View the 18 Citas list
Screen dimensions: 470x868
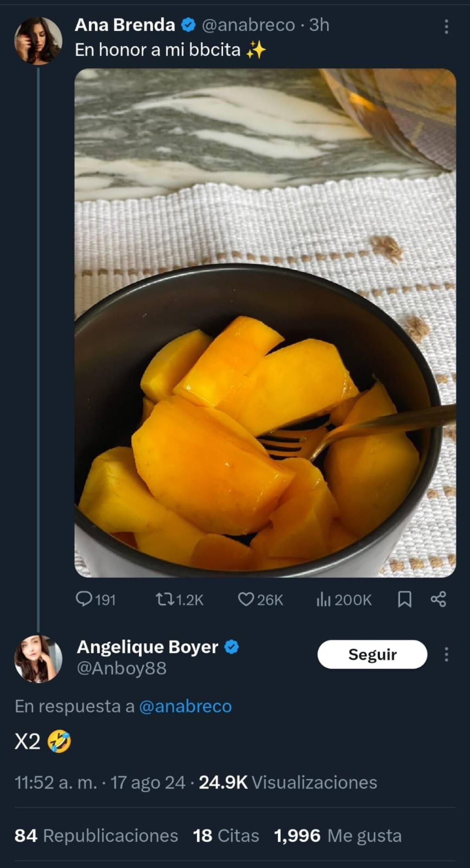(226, 835)
